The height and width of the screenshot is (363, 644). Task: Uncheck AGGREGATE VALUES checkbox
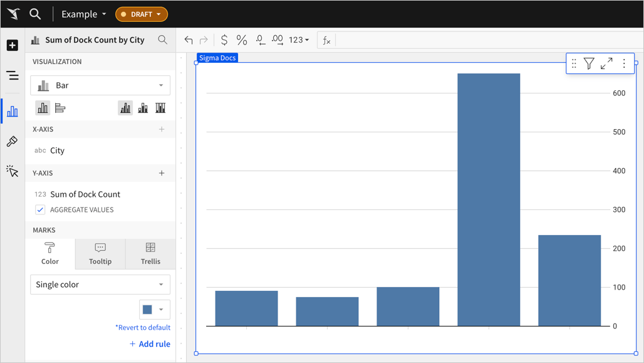tap(40, 209)
